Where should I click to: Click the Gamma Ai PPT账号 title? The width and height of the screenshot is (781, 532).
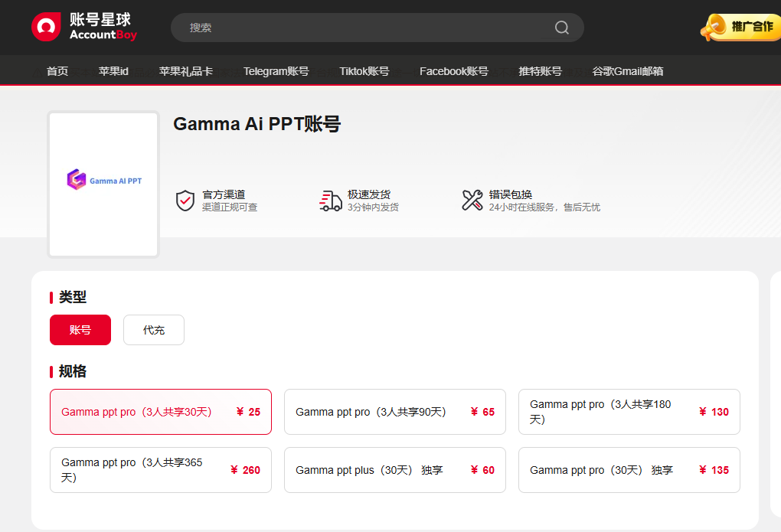point(257,123)
